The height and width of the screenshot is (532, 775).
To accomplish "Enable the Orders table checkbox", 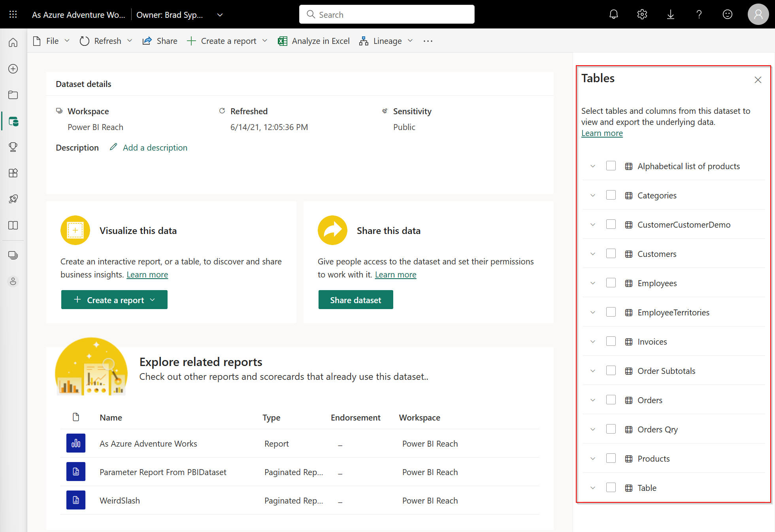I will (x=612, y=400).
